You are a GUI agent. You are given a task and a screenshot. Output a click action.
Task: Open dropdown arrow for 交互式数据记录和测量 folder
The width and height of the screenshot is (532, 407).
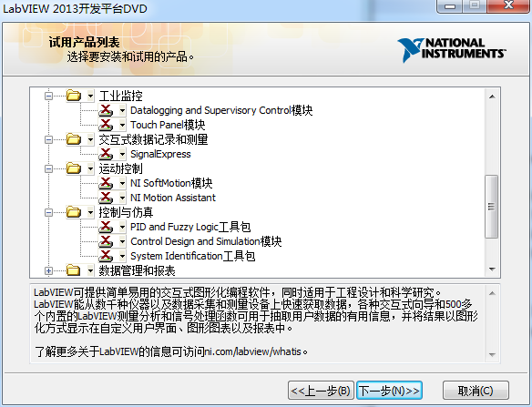[x=90, y=139]
